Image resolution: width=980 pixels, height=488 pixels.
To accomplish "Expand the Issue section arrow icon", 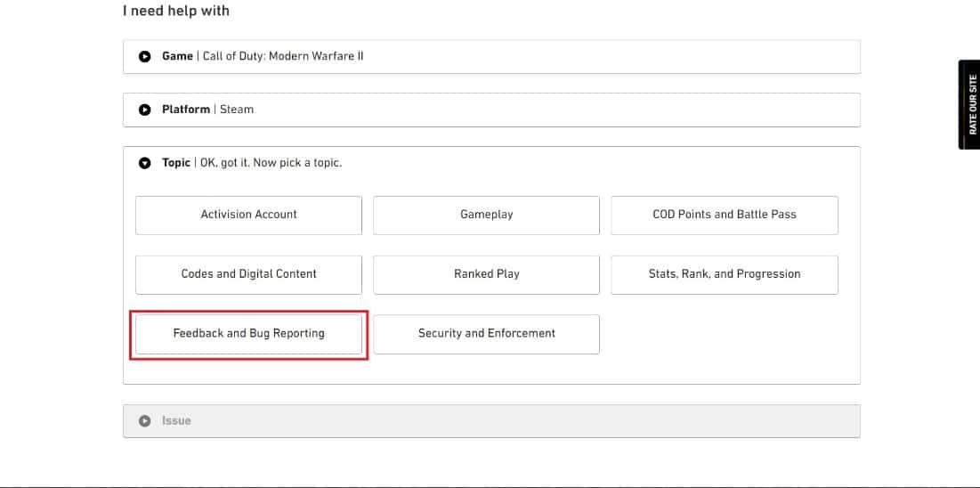I will 144,421.
